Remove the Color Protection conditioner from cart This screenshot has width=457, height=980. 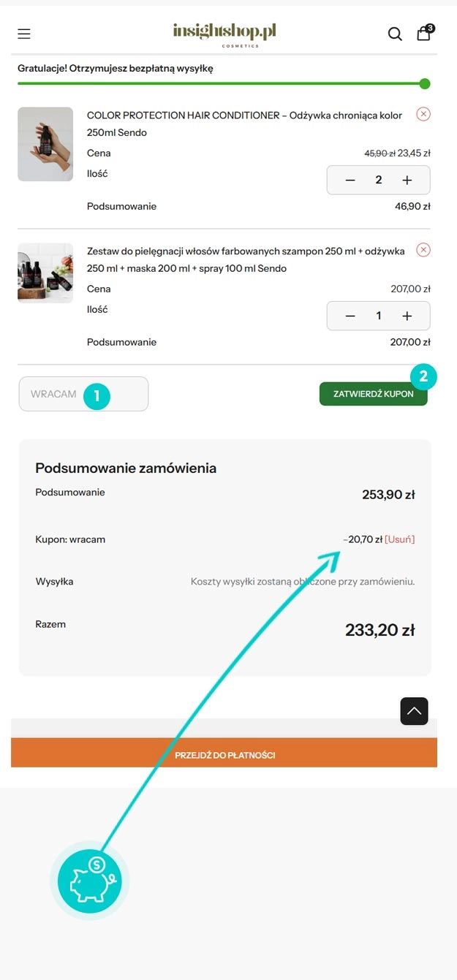pos(423,114)
